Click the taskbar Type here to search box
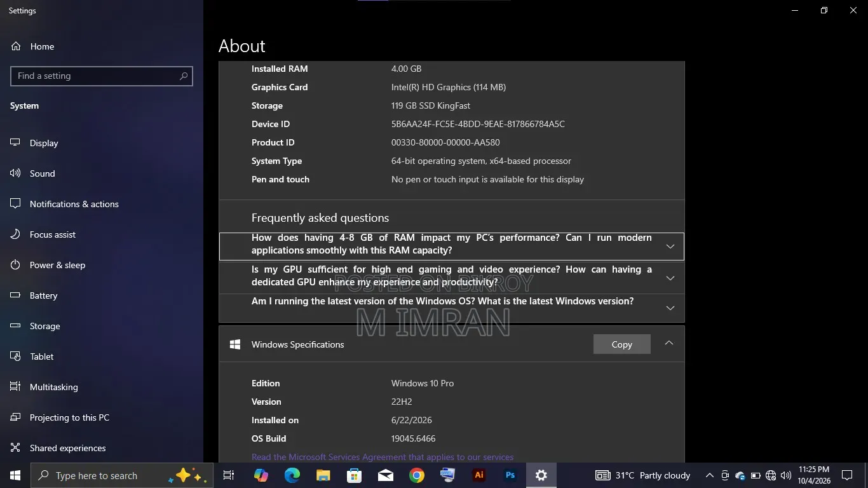 click(x=122, y=475)
